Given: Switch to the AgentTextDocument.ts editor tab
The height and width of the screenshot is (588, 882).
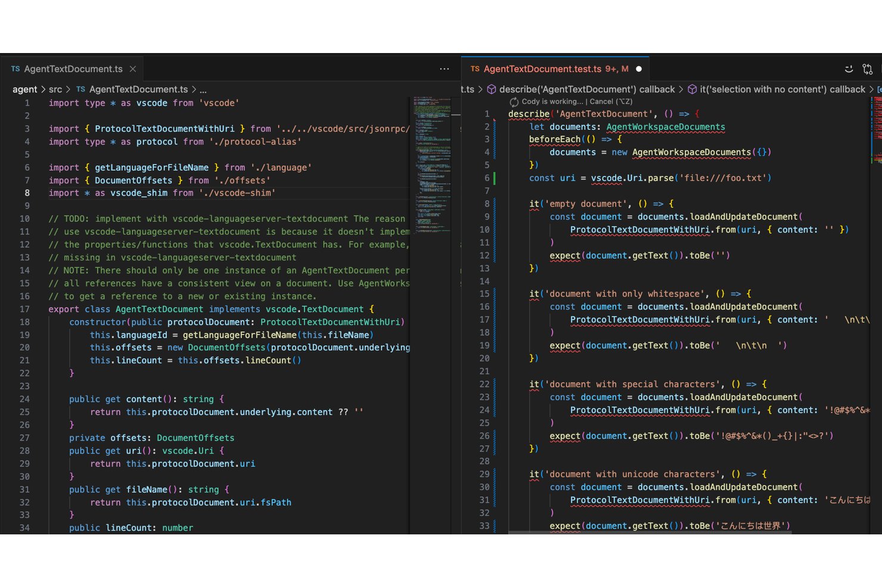Looking at the screenshot, I should (x=72, y=69).
